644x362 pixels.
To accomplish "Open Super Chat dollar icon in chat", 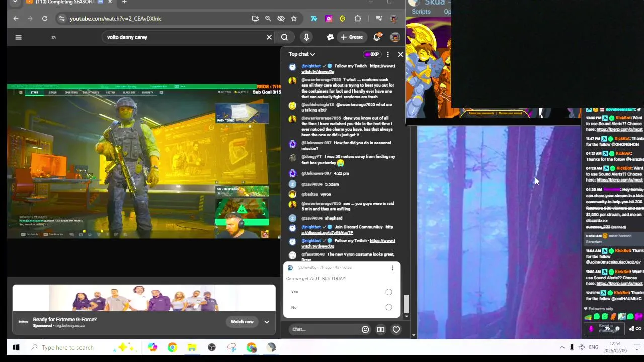I will (381, 329).
